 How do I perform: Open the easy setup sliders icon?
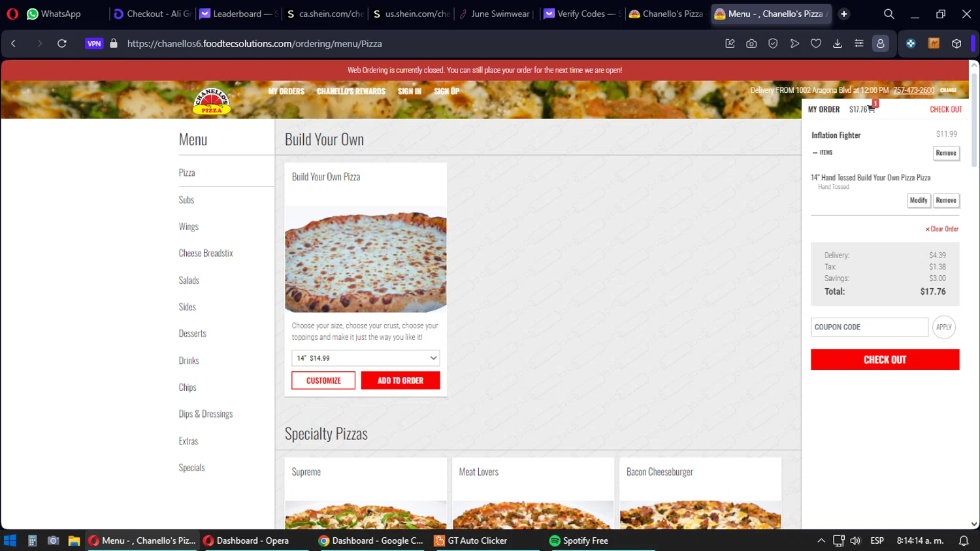(x=859, y=43)
